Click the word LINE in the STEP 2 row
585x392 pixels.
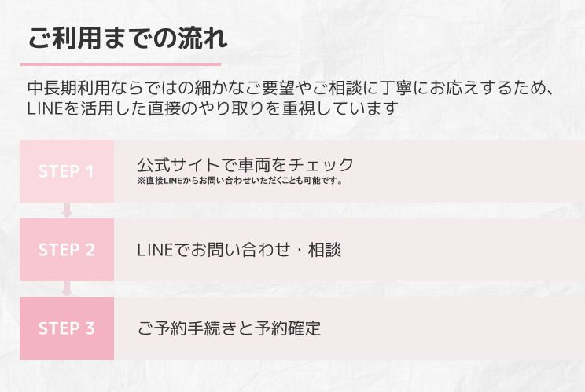click(x=154, y=250)
